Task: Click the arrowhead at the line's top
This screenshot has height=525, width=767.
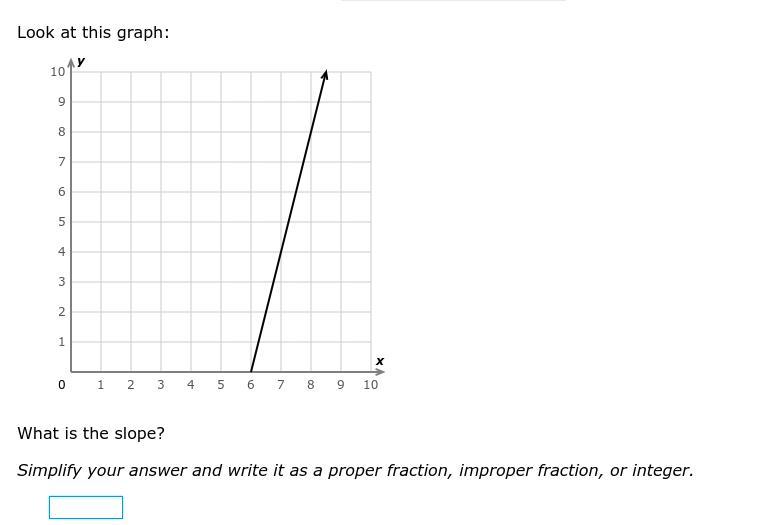Action: coord(325,74)
